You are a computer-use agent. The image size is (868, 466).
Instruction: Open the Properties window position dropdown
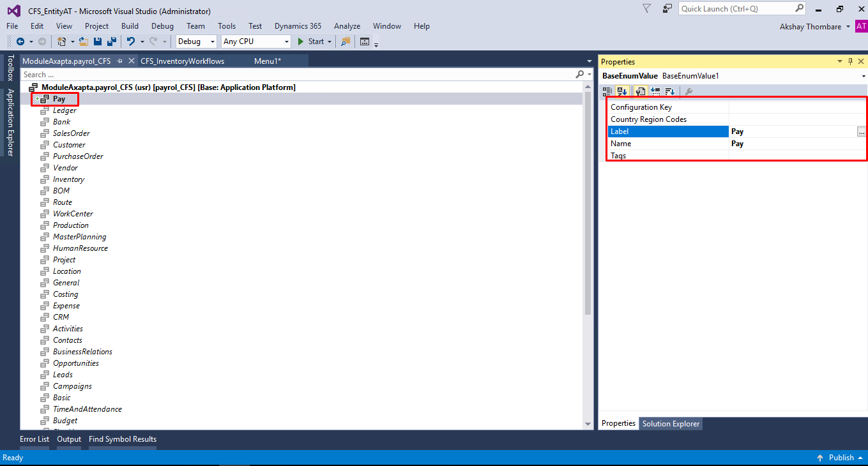pos(840,62)
